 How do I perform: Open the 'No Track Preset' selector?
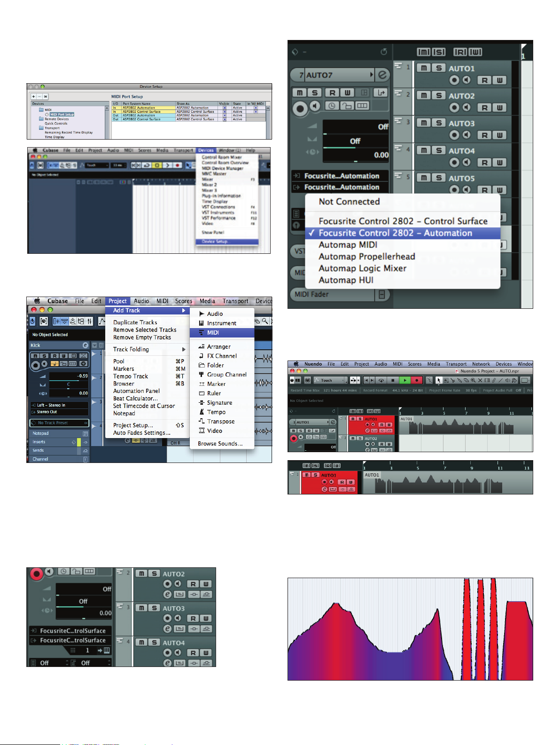[59, 423]
